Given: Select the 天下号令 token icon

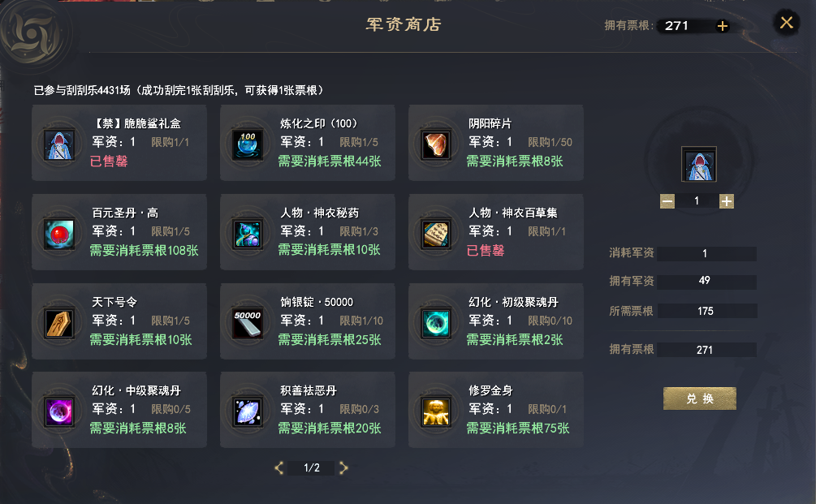Looking at the screenshot, I should (x=58, y=323).
